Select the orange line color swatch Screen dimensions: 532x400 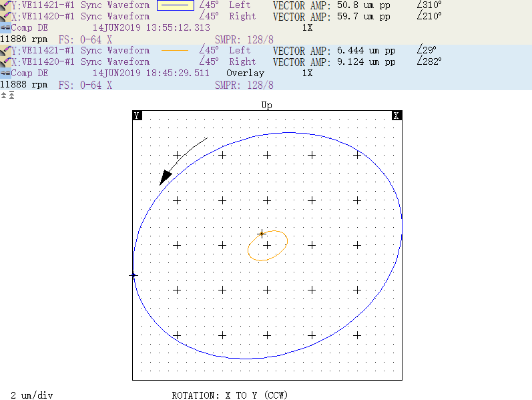click(175, 50)
